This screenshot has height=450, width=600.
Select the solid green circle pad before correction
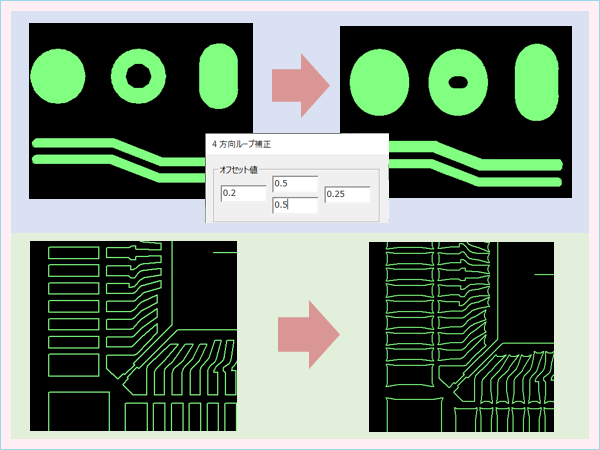59,76
